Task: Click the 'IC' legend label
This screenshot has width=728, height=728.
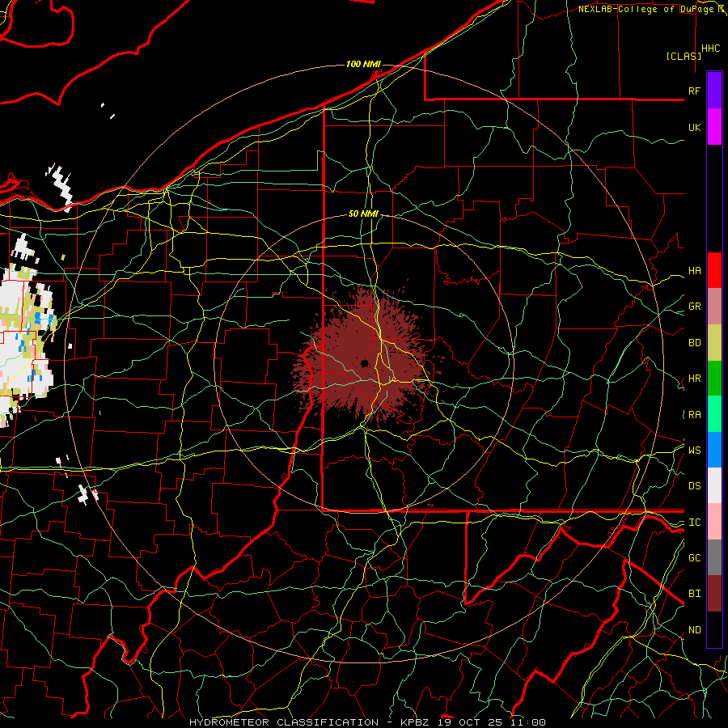Action: (694, 523)
